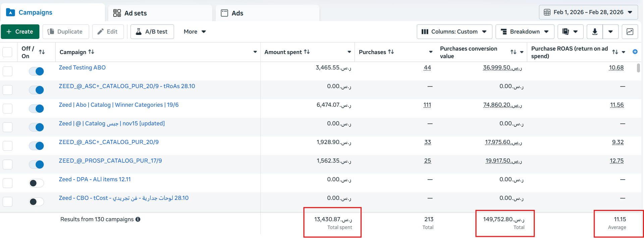This screenshot has width=644, height=238.
Task: Click ROAS value 10.68
Action: pyautogui.click(x=616, y=67)
